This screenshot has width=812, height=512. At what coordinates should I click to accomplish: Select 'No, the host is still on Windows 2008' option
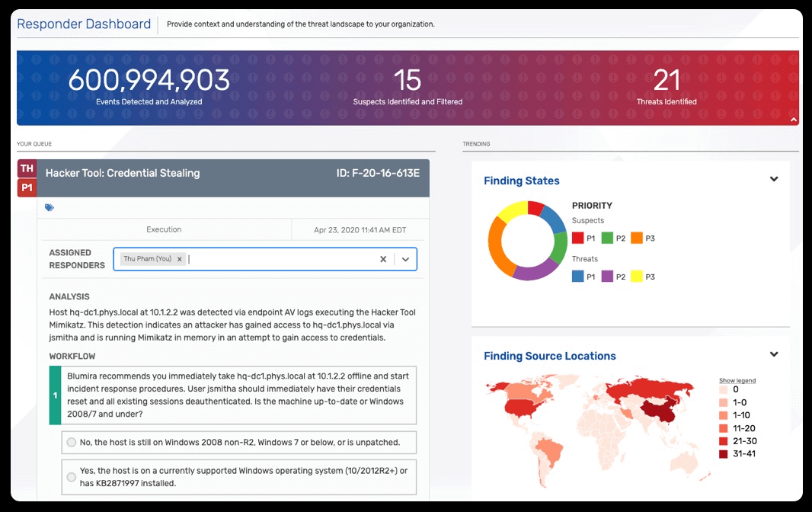coord(72,442)
